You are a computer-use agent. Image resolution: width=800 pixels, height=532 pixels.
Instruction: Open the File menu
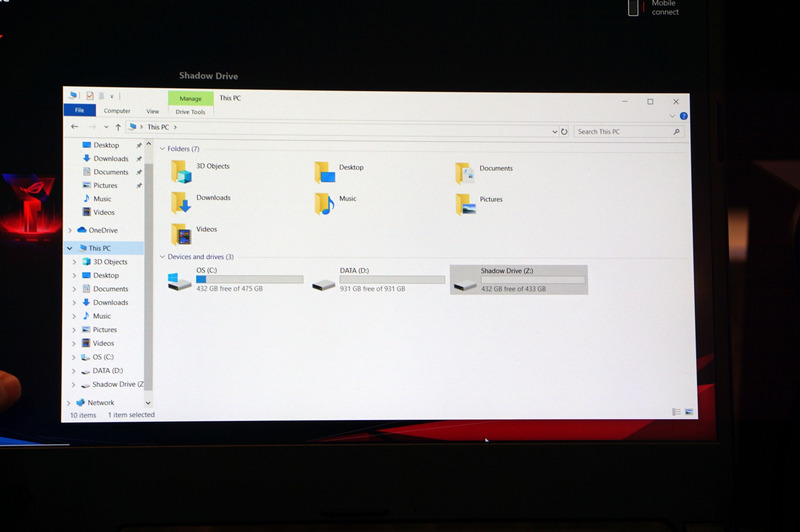pos(80,110)
